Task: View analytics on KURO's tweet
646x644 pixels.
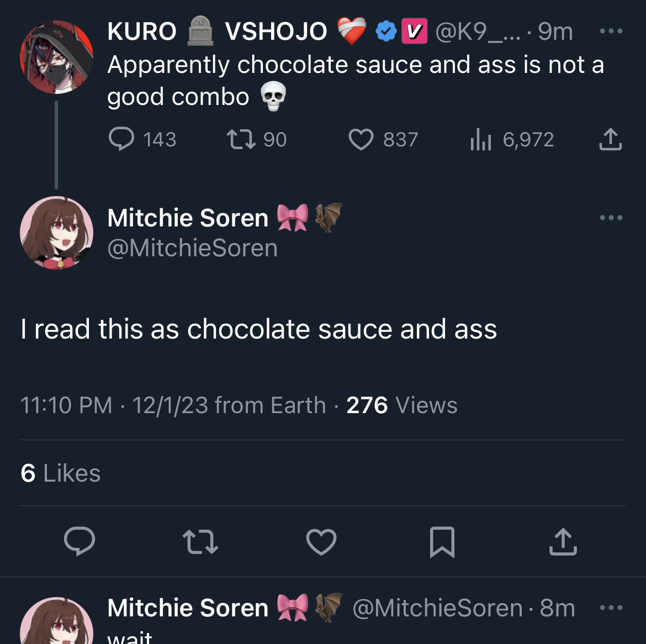Action: pyautogui.click(x=480, y=139)
